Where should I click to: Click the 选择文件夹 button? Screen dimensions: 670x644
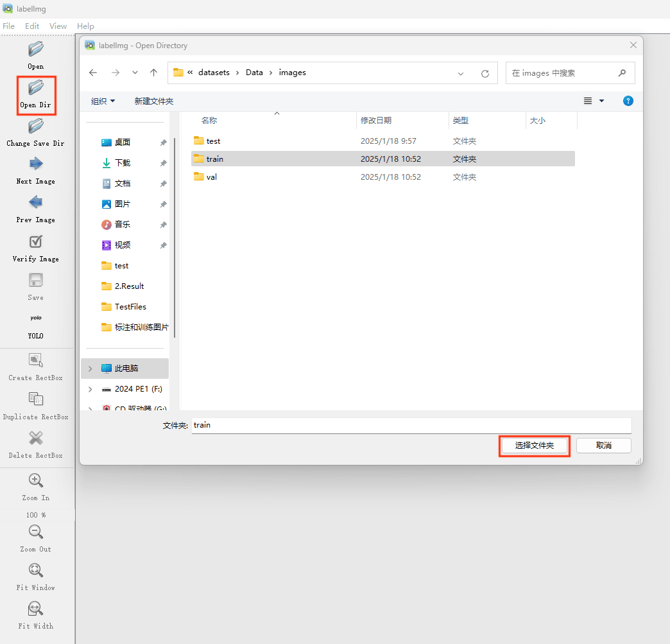(x=534, y=446)
